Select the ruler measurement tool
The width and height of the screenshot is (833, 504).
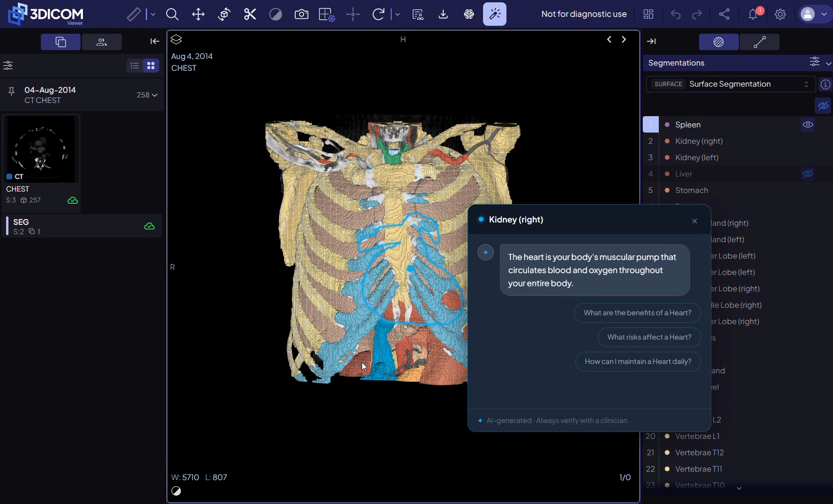[x=134, y=15]
